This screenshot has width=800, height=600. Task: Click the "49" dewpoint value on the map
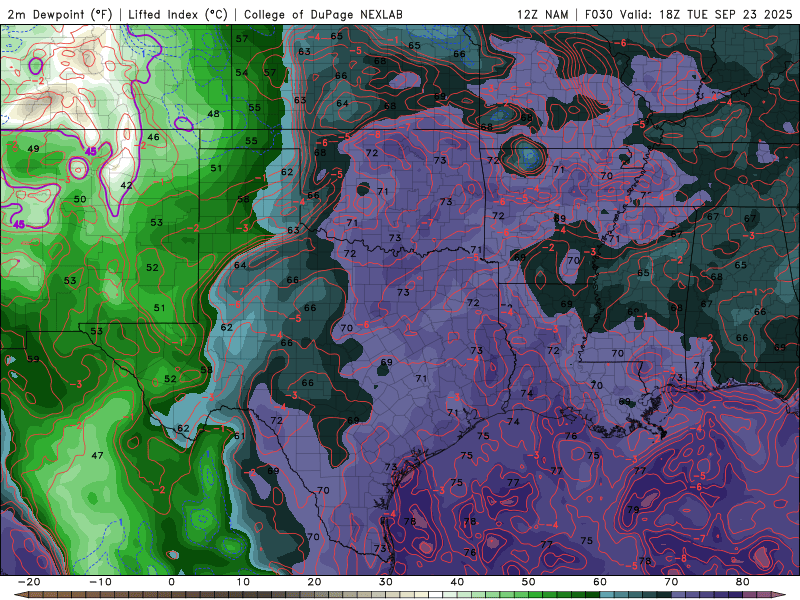[33, 149]
